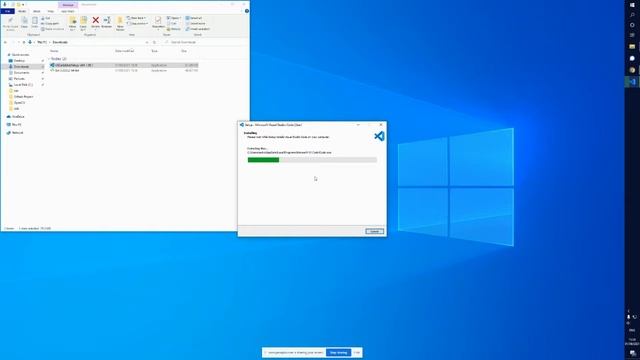
Task: Open the Open dropdown in ribbon
Action: pyautogui.click(x=173, y=18)
